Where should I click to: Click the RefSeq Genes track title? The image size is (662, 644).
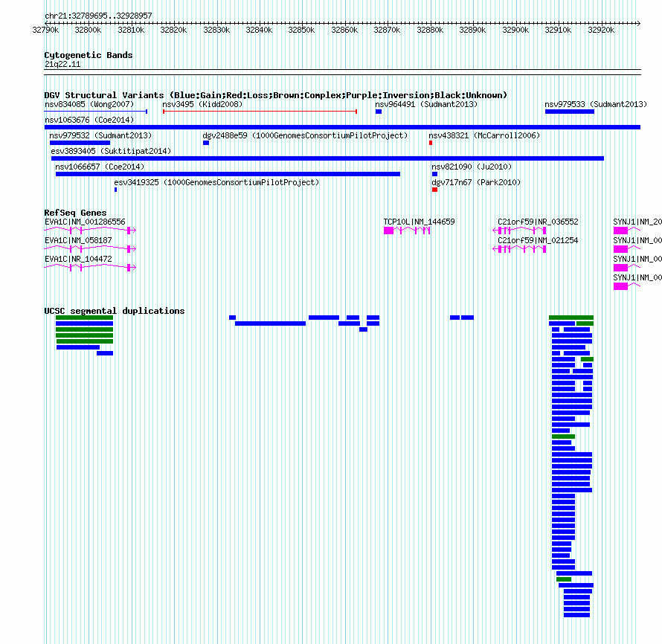pos(75,213)
